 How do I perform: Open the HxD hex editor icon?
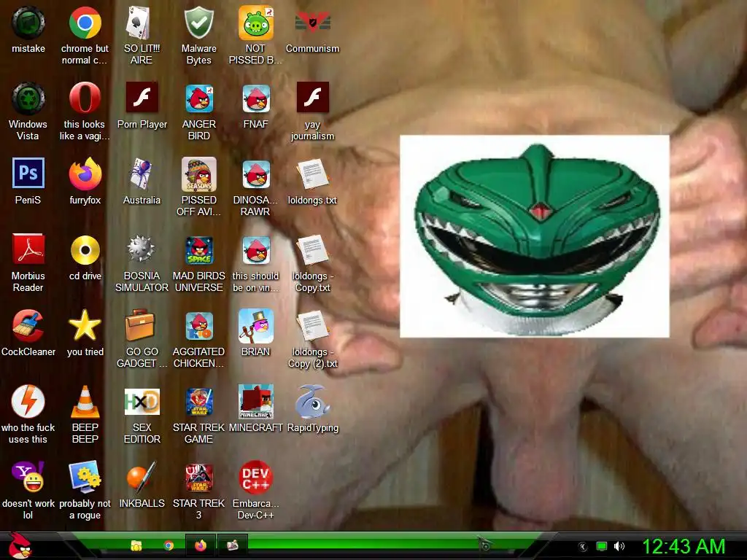142,402
